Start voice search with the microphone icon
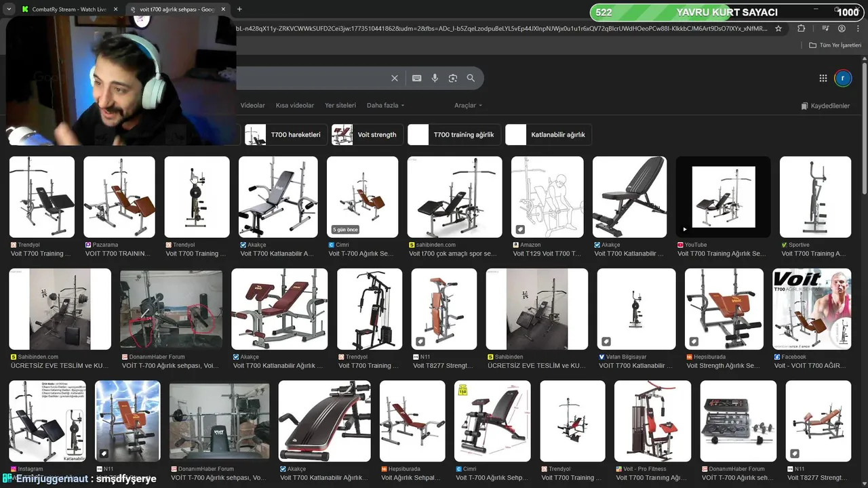Screen dimensions: 868x488 pyautogui.click(x=435, y=78)
